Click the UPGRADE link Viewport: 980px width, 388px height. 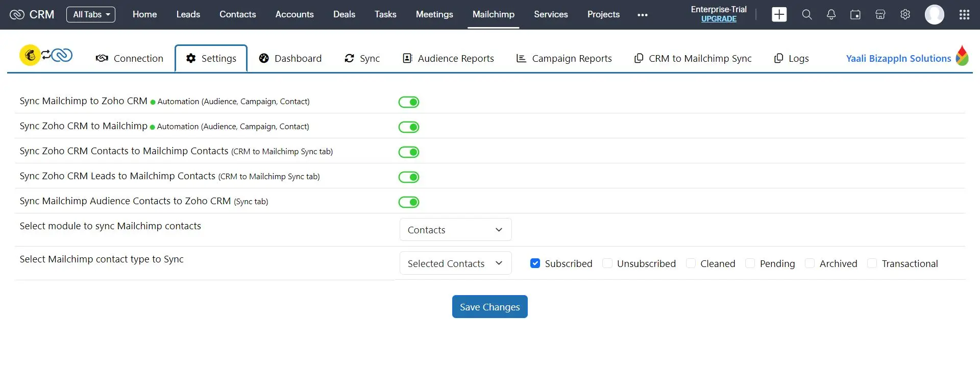[719, 19]
